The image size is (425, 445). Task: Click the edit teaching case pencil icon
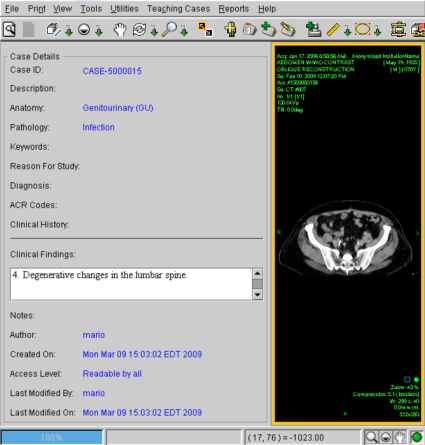(x=288, y=29)
